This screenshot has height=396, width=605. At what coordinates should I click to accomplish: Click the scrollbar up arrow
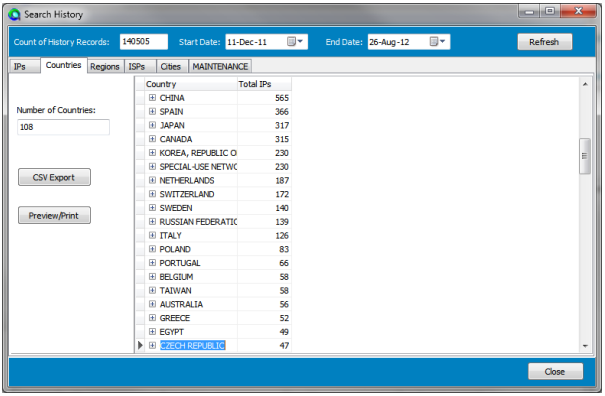(585, 84)
